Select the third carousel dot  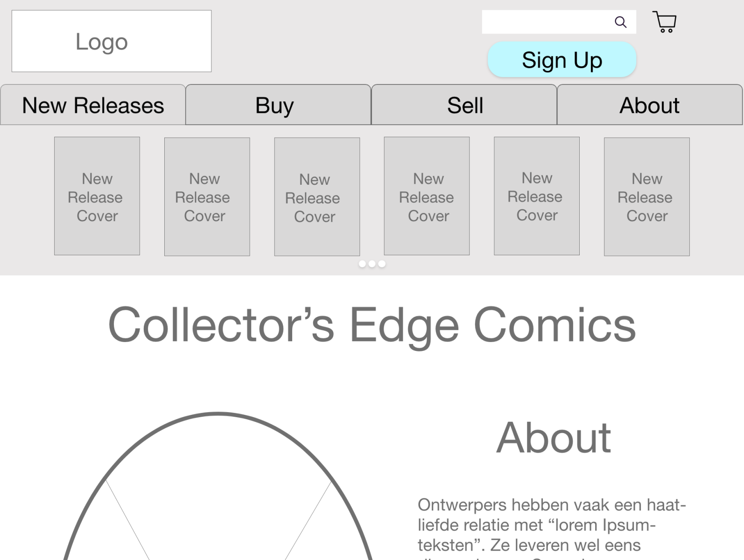tap(381, 264)
